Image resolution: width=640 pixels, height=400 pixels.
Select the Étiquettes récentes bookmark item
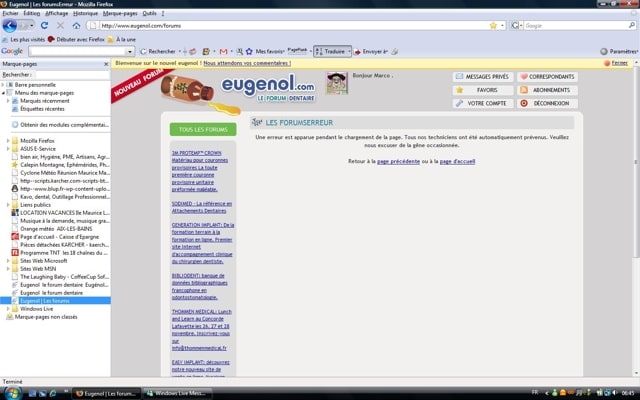[42, 109]
